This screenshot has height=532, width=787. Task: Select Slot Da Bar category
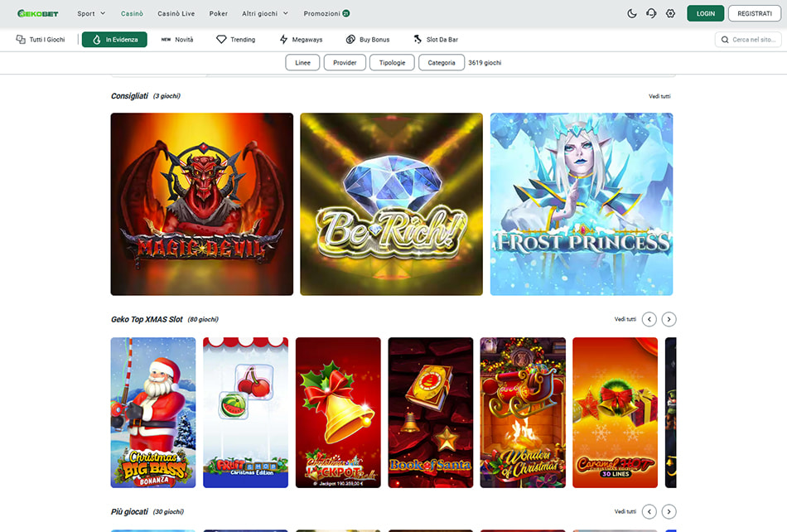436,40
